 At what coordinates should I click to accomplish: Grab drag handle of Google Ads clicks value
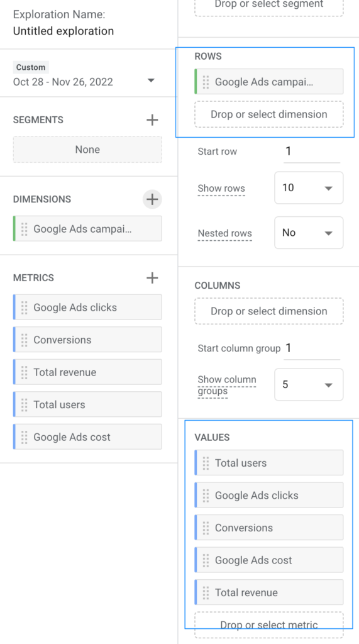(x=206, y=496)
